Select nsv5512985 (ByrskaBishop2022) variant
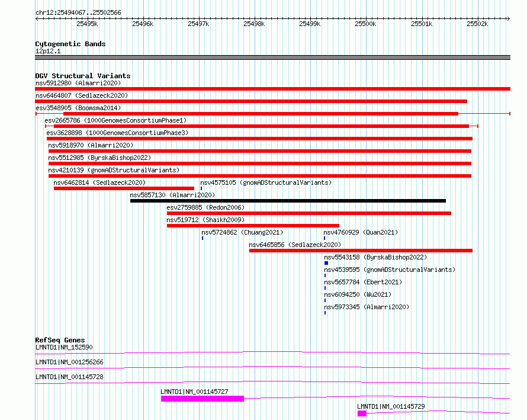 (x=99, y=158)
